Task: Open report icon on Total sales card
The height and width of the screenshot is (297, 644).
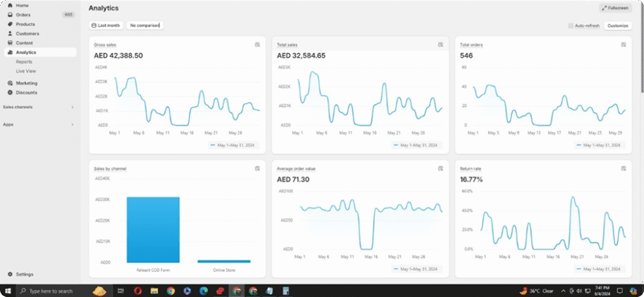Action: click(440, 45)
